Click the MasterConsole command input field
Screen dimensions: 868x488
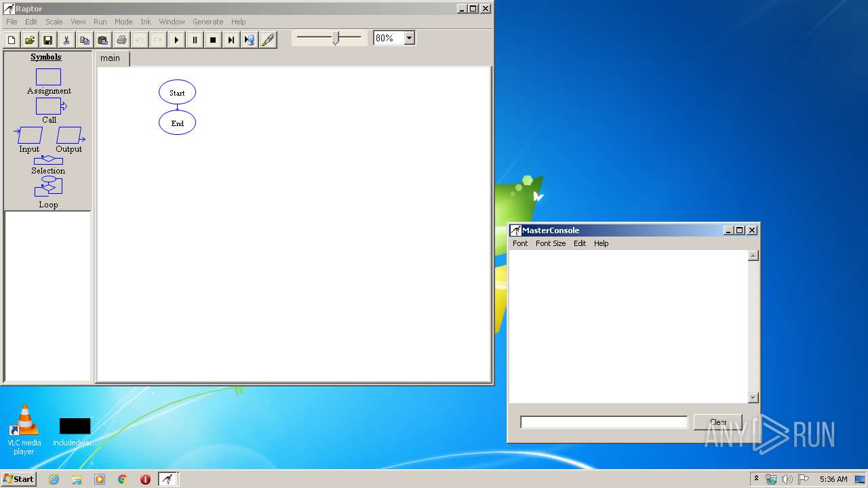click(604, 422)
